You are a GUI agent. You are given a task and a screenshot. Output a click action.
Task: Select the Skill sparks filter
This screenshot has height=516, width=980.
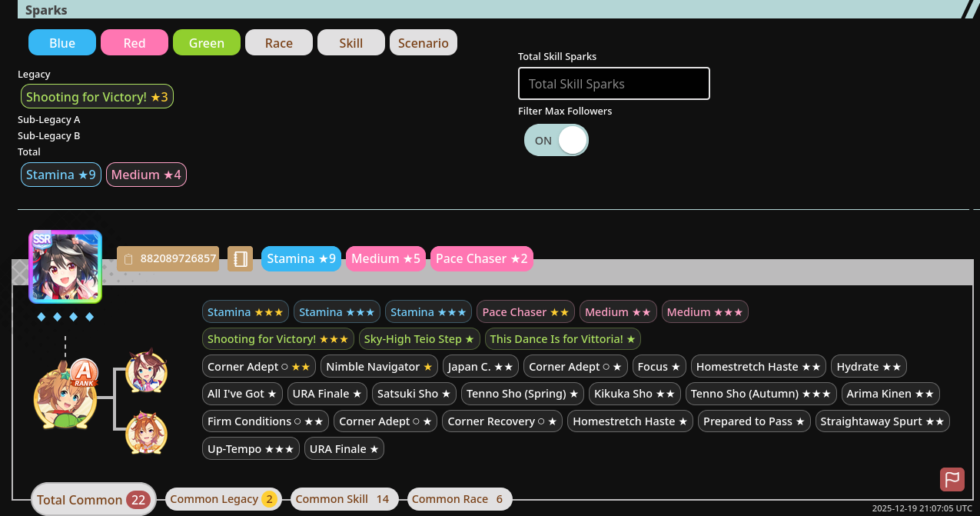click(351, 42)
